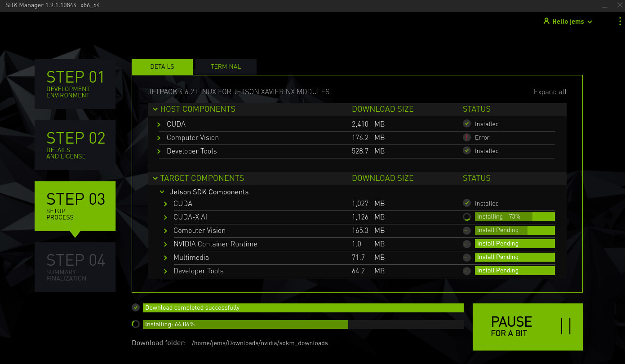Go to Step 02 Details and License
The width and height of the screenshot is (625, 364).
click(x=75, y=145)
